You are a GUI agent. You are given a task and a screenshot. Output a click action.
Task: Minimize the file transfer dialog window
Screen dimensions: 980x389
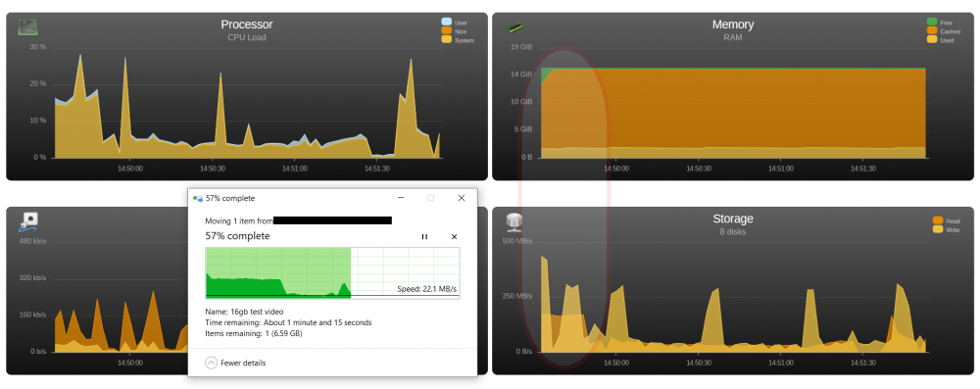pos(400,198)
